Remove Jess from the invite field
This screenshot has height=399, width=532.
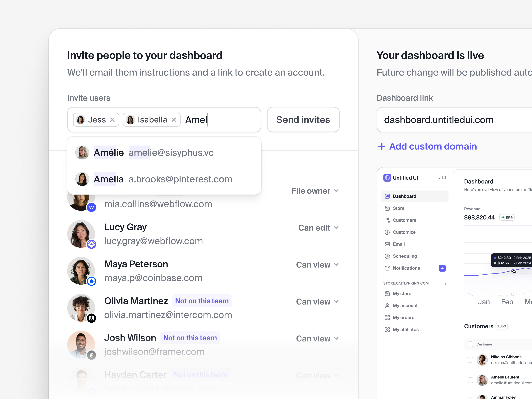click(112, 120)
